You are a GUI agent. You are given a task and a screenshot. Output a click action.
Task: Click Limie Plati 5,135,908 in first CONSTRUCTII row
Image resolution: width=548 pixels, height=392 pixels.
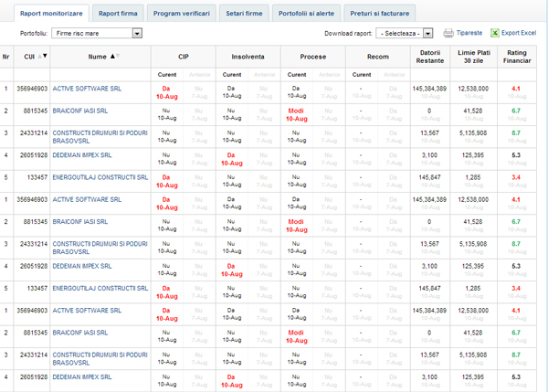tap(473, 133)
